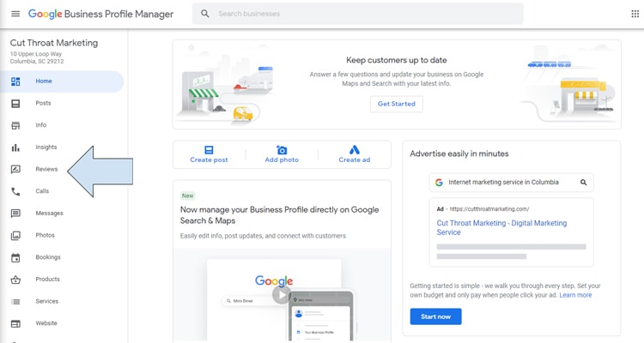Click the Create ad label
Viewport: 644px width, 343px height.
point(355,160)
